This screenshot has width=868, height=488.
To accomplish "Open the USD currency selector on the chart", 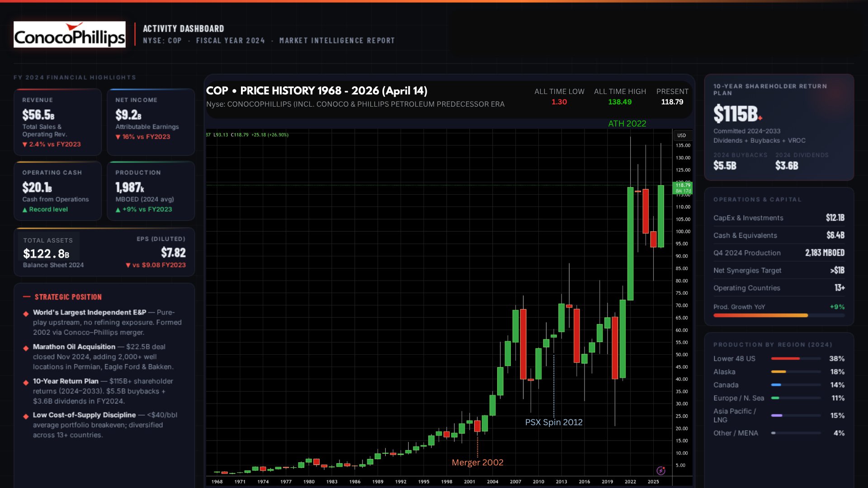I will 681,136.
